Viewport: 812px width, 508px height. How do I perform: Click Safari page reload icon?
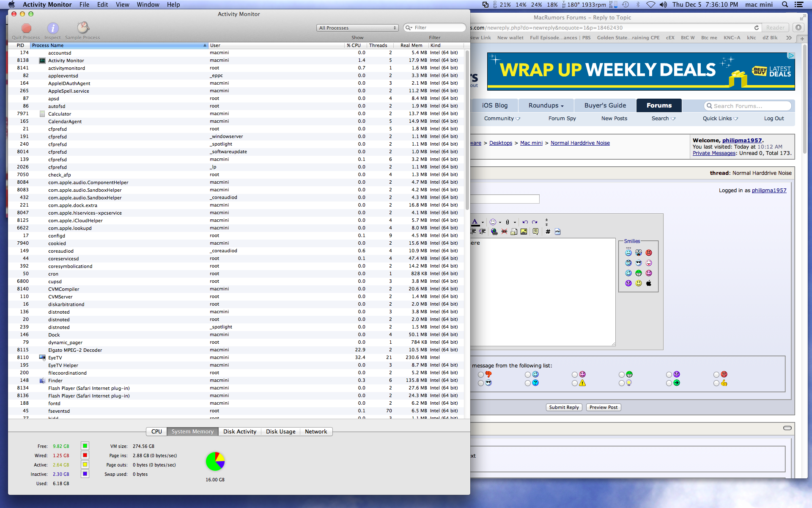[x=757, y=28]
